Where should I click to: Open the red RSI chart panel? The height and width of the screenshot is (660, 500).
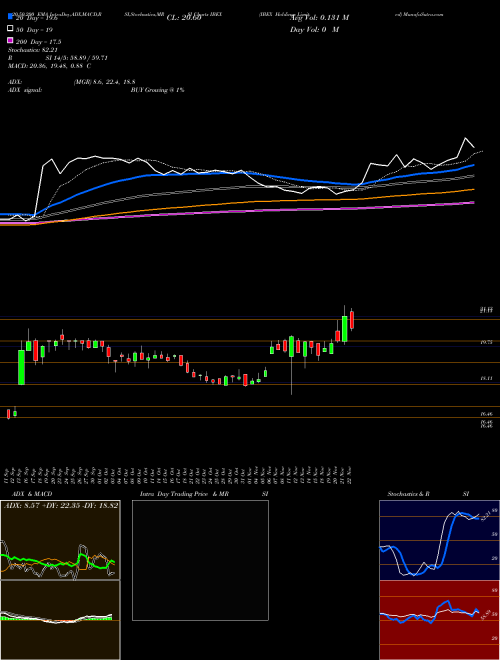pos(439,620)
